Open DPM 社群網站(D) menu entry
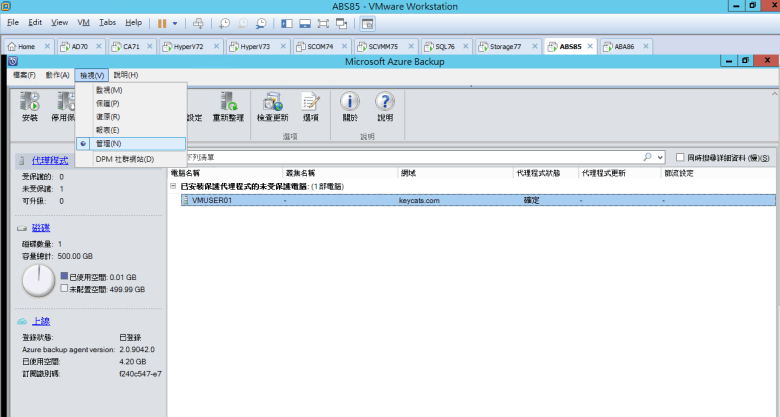Screen dimensions: 780x417 coord(124,159)
